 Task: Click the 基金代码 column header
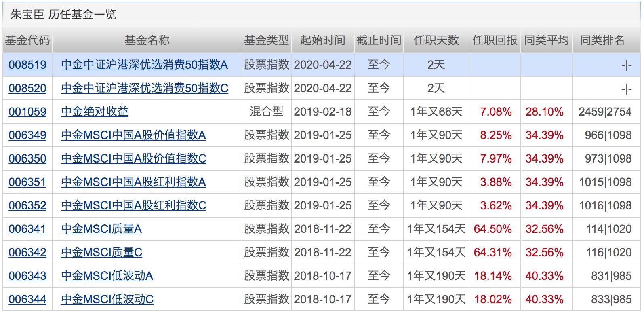pyautogui.click(x=27, y=40)
